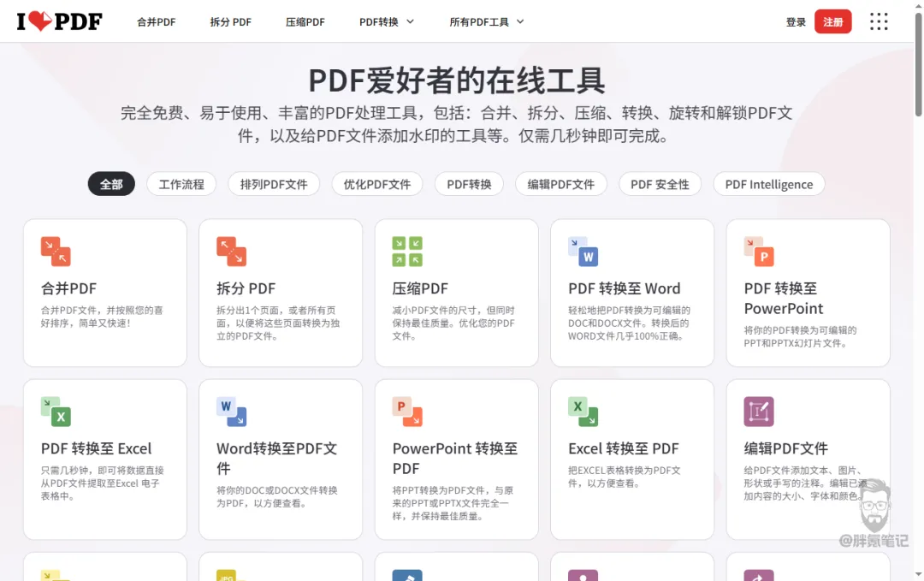Click the purple 编辑PDF文件 icon
This screenshot has height=581, width=924.
coord(759,412)
